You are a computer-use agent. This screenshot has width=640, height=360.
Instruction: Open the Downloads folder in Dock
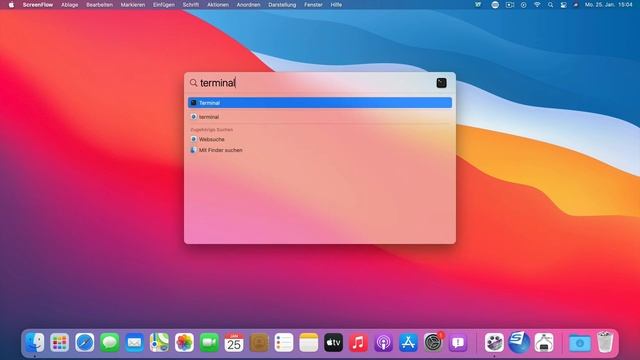580,342
